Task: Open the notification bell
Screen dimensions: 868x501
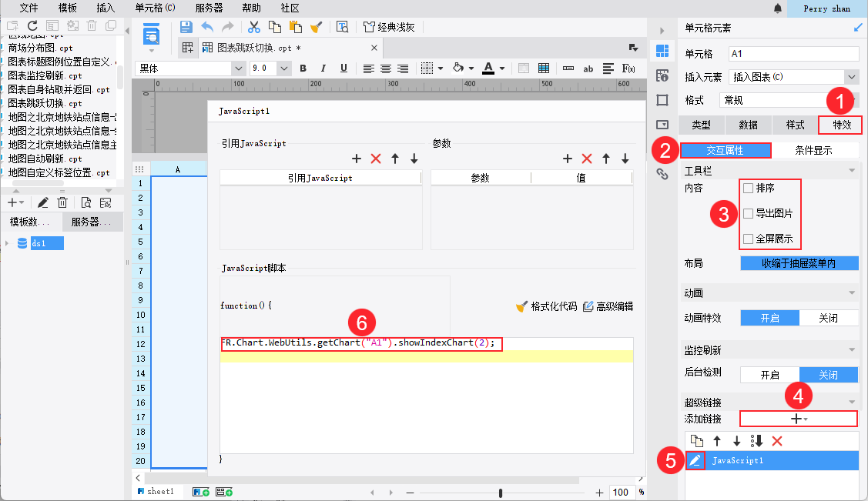Action: pos(778,8)
